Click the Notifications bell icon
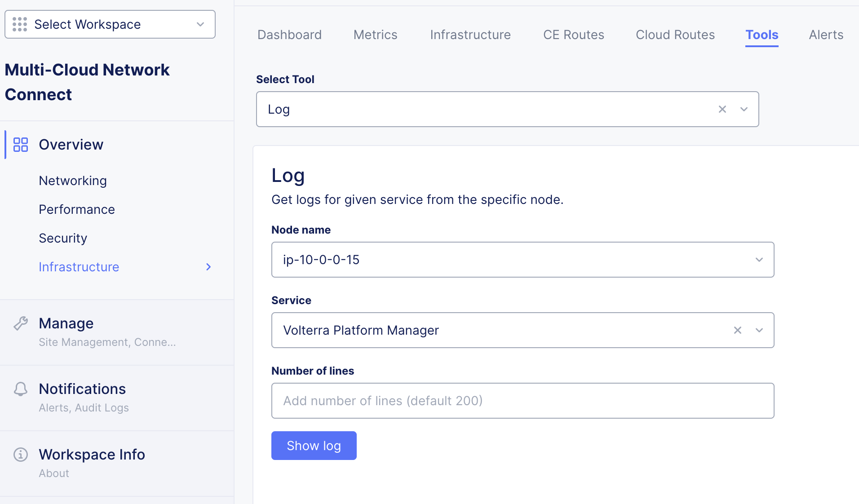 [21, 389]
